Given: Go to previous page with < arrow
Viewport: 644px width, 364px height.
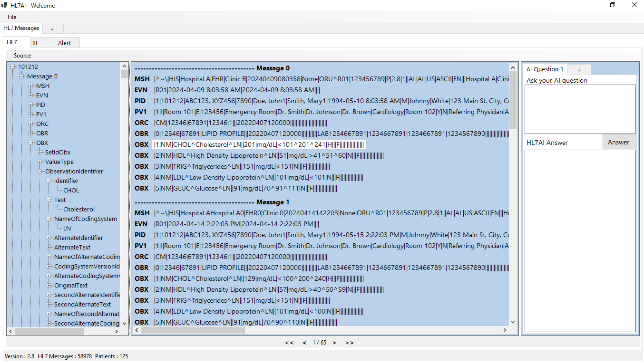Looking at the screenshot, I should (x=304, y=343).
